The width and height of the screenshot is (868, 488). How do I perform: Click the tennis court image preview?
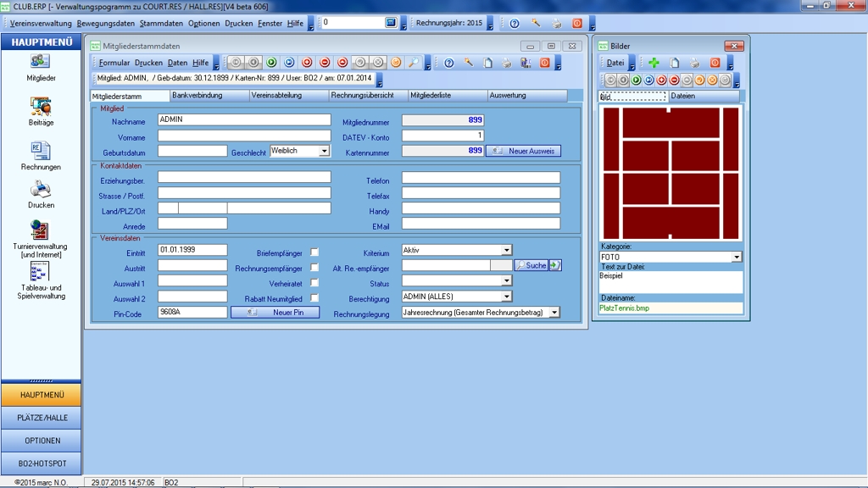coord(670,173)
